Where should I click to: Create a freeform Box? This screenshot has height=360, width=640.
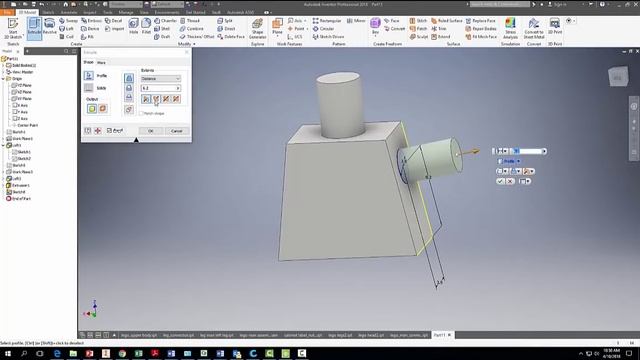click(375, 27)
